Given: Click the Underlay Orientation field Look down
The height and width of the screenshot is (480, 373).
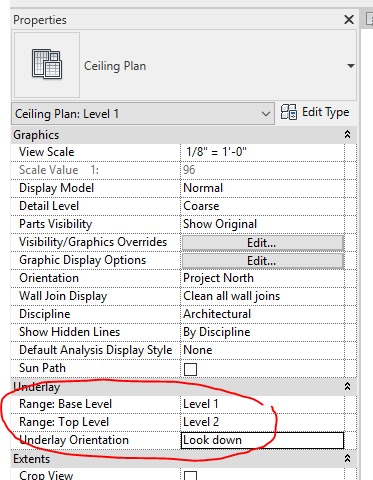Looking at the screenshot, I should coord(262,440).
